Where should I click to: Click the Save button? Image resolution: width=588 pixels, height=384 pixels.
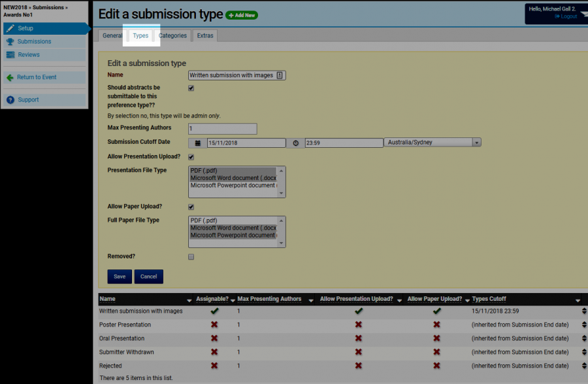tap(120, 277)
